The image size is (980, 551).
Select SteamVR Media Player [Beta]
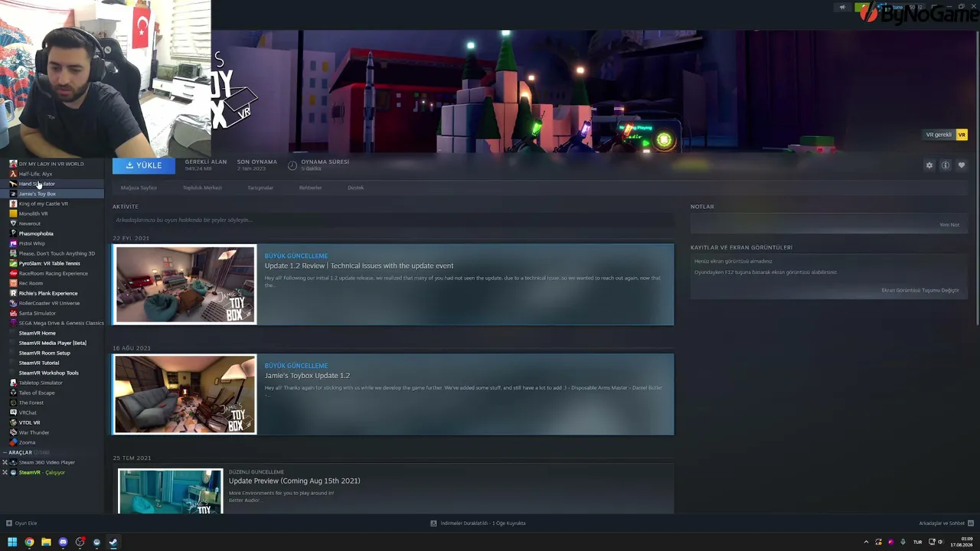point(52,343)
